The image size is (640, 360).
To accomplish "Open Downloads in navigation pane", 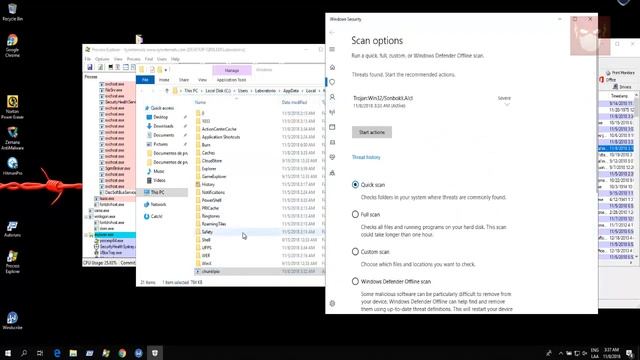I will pos(163,126).
